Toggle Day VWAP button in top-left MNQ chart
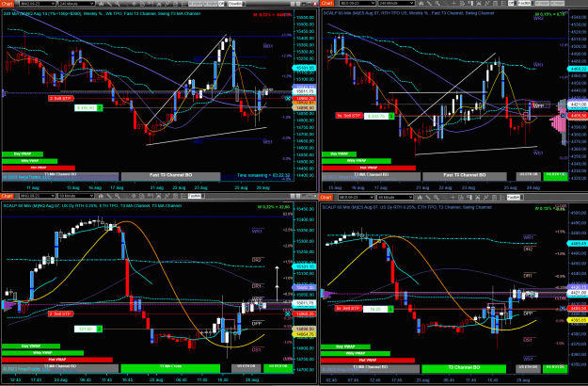The height and width of the screenshot is (386, 588). point(23,153)
